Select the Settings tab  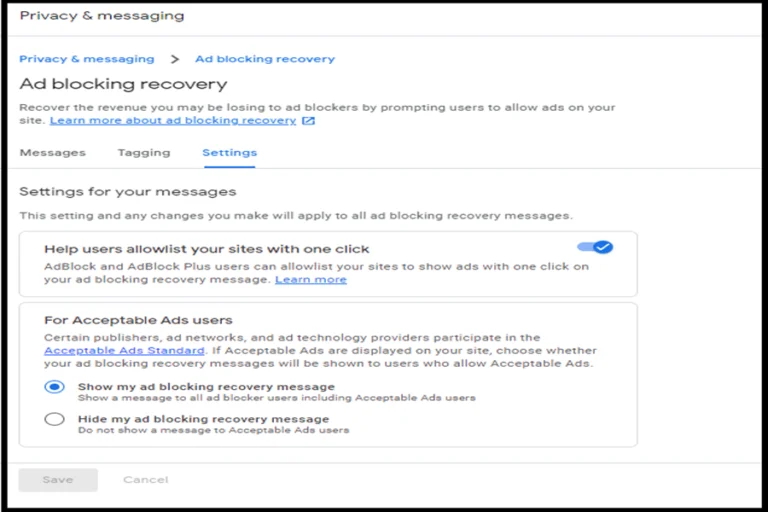[230, 153]
